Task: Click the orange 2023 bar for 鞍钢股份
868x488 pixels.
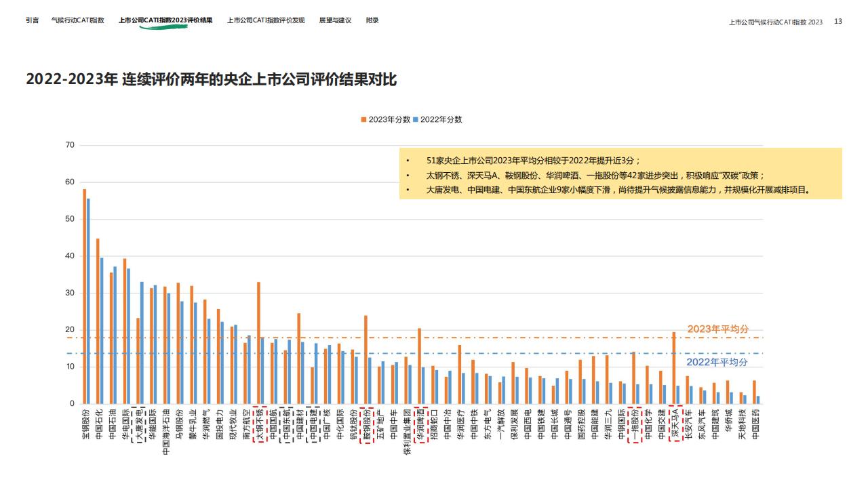Action: (x=366, y=360)
